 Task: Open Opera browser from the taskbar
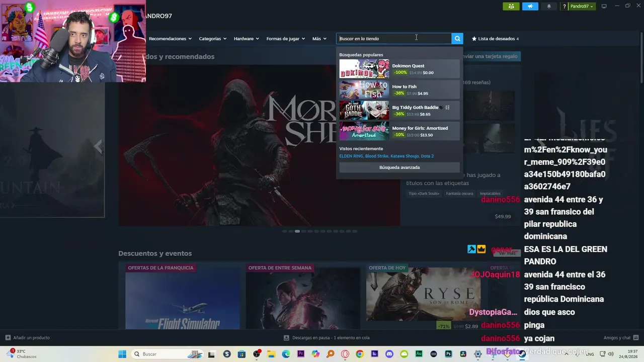(345, 354)
